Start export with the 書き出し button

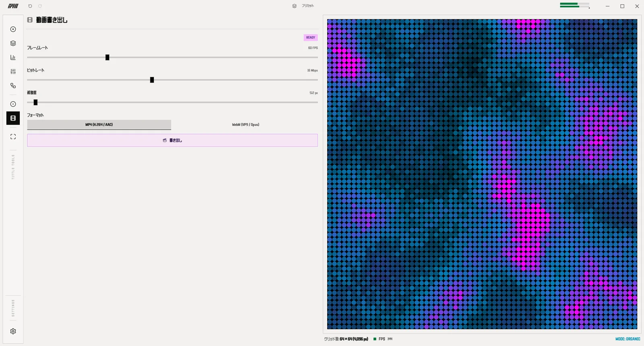[172, 140]
